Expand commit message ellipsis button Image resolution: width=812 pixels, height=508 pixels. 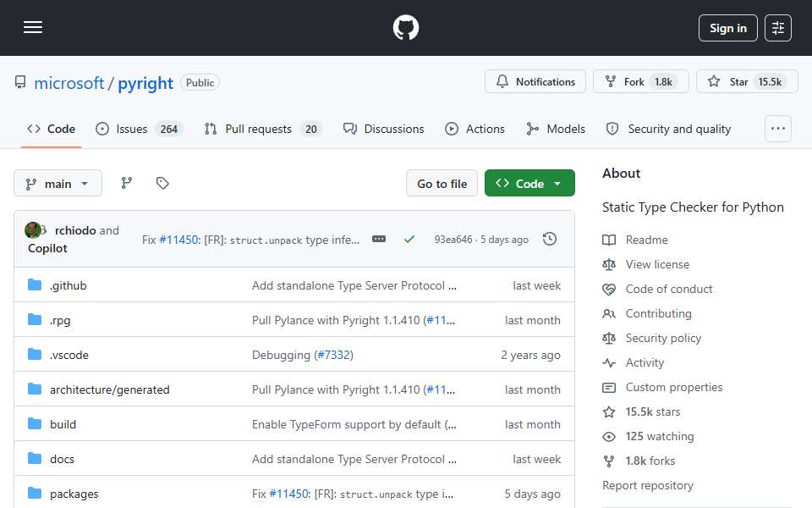click(379, 239)
